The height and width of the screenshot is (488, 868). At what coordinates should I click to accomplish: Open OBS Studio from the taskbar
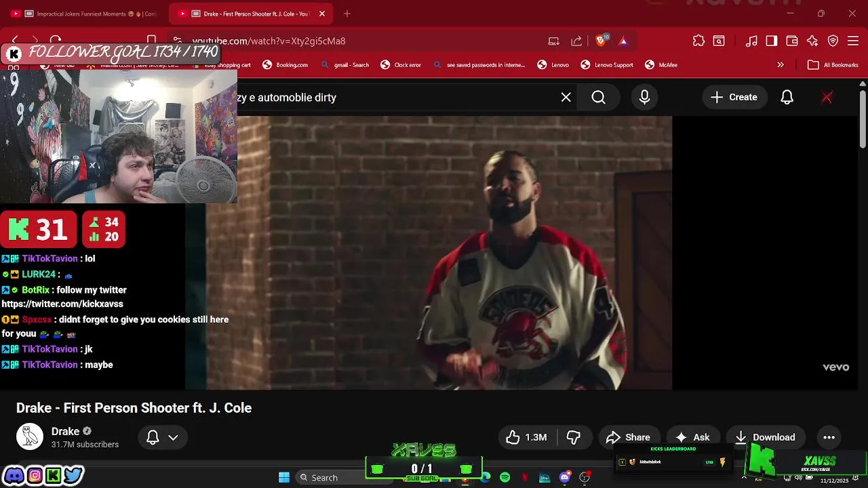(585, 478)
